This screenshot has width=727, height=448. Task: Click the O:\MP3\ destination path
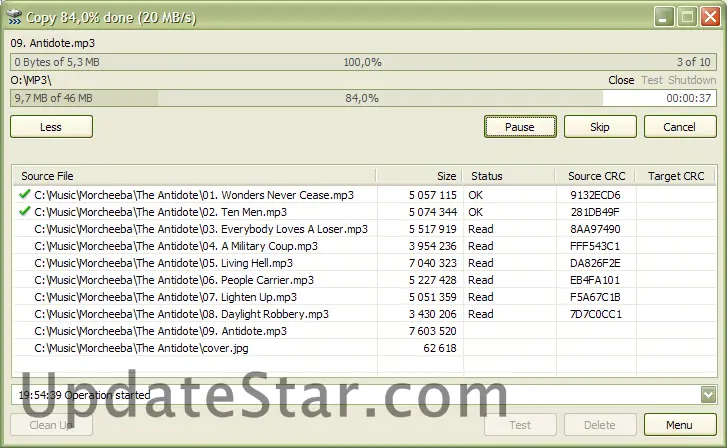pyautogui.click(x=31, y=80)
